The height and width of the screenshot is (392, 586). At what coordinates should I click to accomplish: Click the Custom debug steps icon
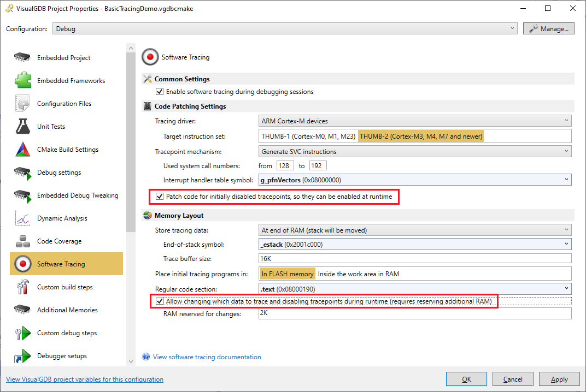(23, 333)
